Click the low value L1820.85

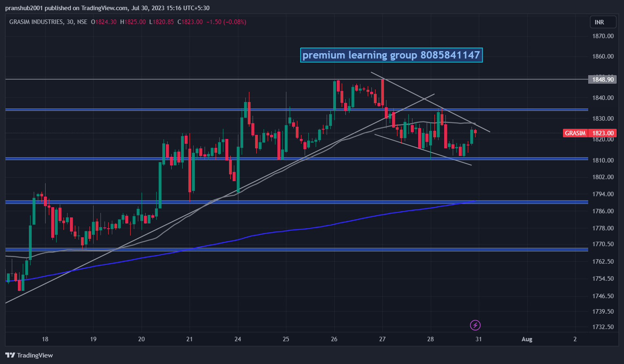point(161,22)
